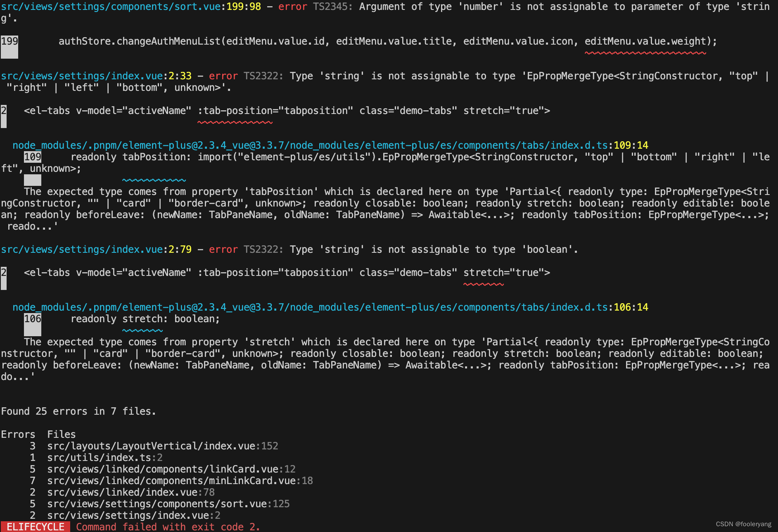
Task: Click the :tab-position="tabposition" attribute in first snippet
Action: (x=275, y=111)
